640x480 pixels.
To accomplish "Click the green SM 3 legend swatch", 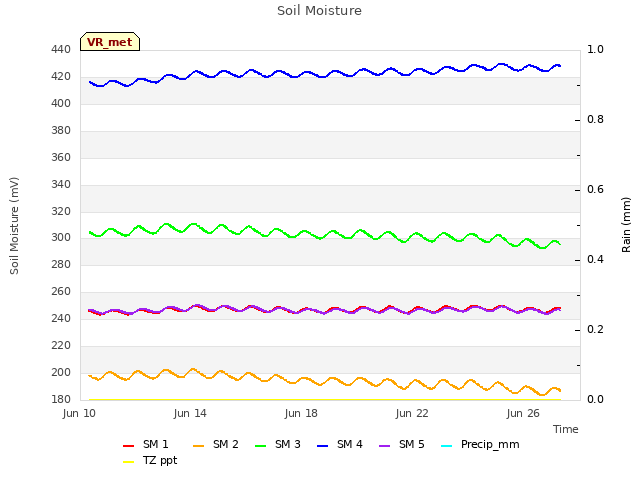I will 260,446.
